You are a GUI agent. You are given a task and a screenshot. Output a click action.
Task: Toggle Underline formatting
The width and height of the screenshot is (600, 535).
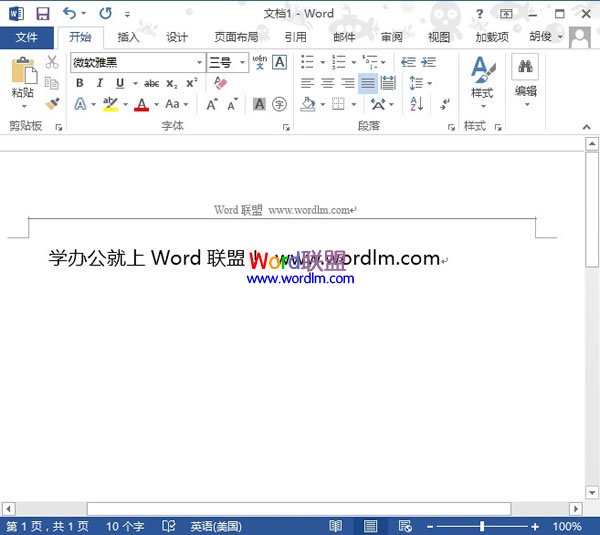120,83
